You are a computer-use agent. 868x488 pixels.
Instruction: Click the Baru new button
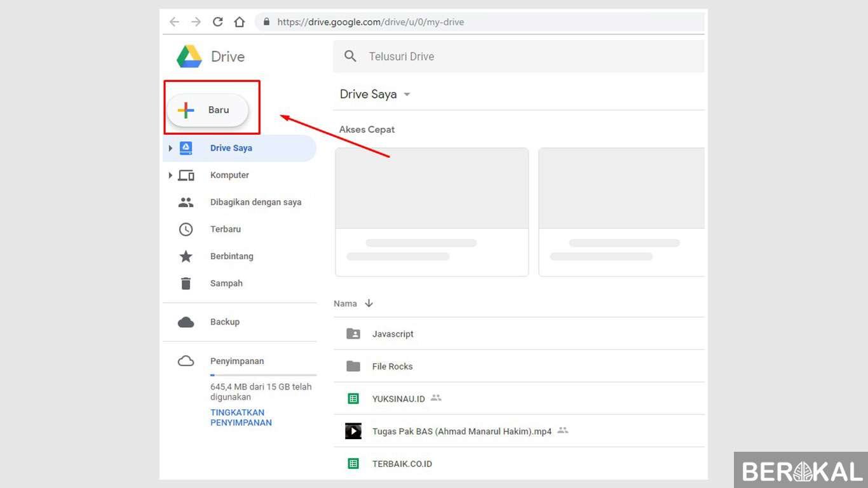pos(207,110)
